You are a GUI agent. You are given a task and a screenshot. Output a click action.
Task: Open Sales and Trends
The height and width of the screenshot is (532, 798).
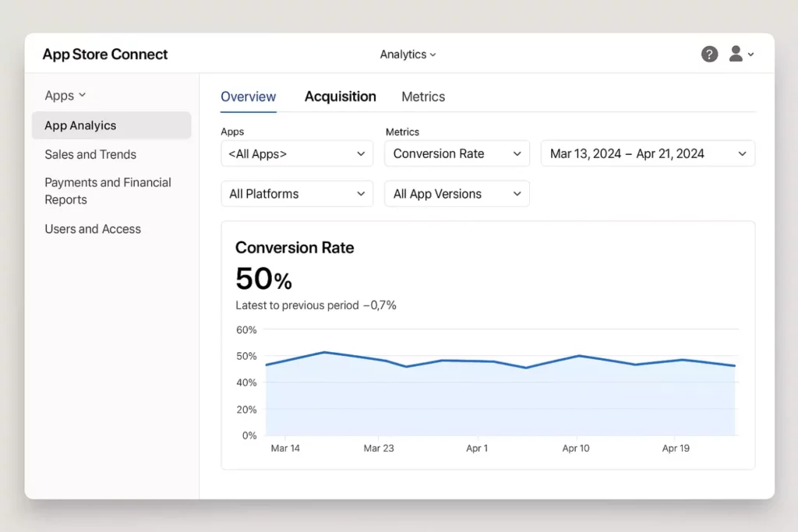(90, 155)
